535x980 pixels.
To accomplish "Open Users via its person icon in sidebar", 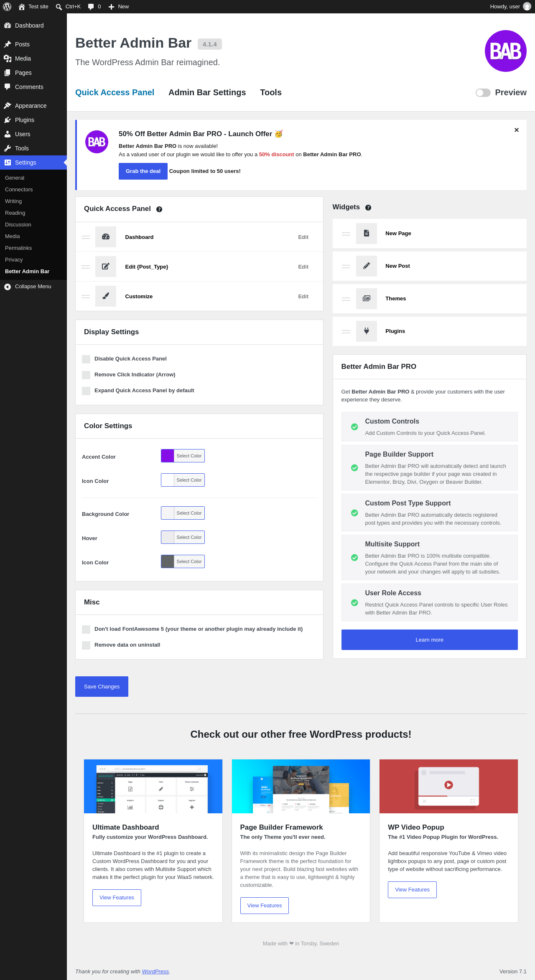I will [x=8, y=134].
